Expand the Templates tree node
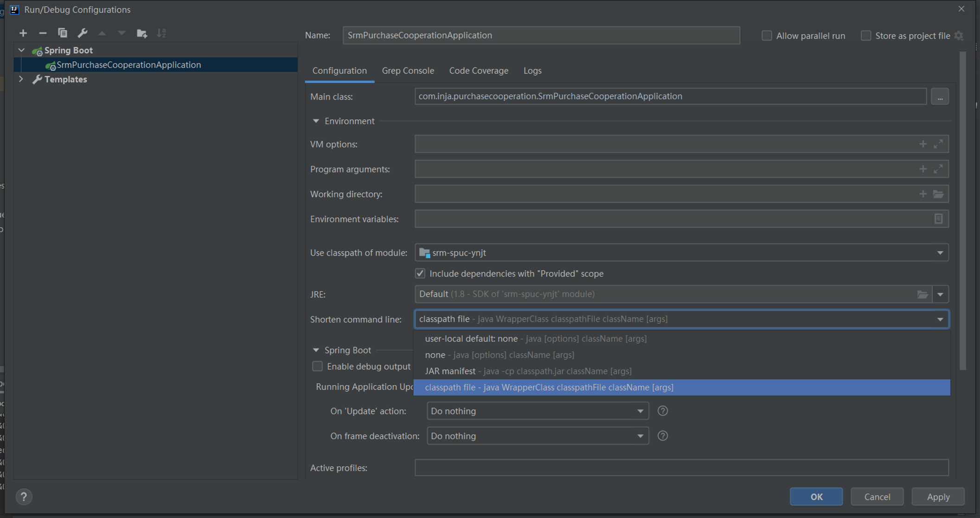 tap(21, 79)
